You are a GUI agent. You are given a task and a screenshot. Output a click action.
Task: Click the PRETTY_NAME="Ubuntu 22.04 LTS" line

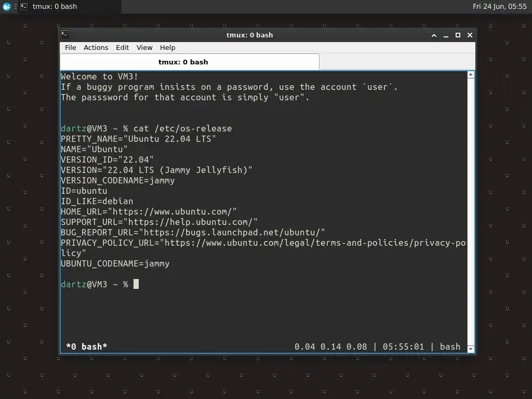point(138,139)
